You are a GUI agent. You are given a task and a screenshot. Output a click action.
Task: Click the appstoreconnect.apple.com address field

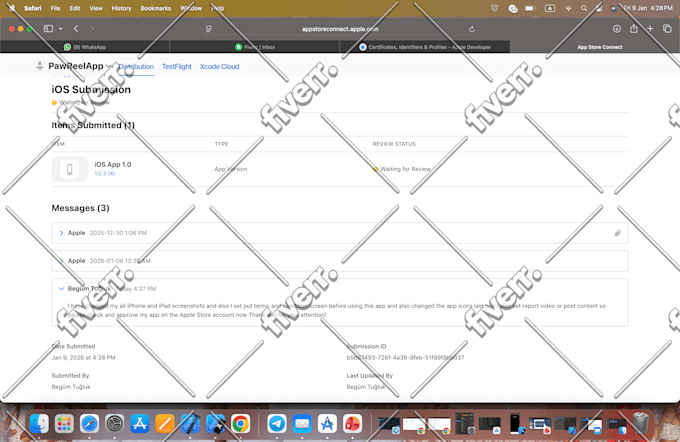tap(340, 29)
